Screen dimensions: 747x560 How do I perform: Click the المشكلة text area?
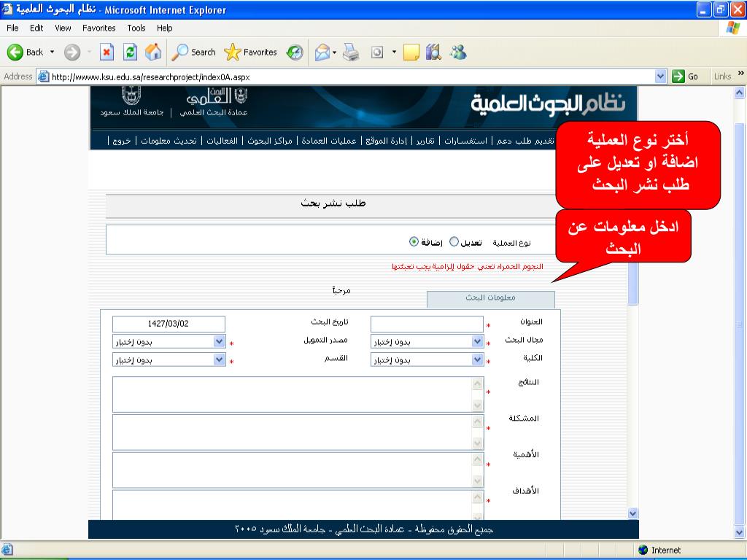(298, 432)
